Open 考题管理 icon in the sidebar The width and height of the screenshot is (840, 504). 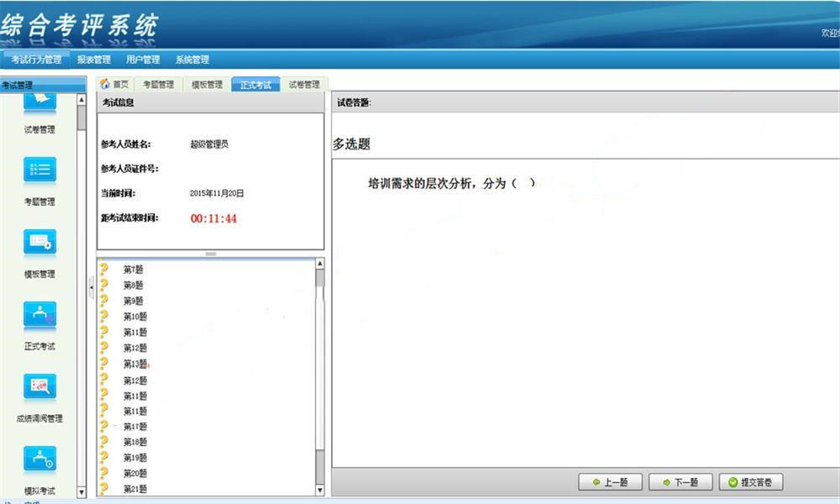click(39, 170)
